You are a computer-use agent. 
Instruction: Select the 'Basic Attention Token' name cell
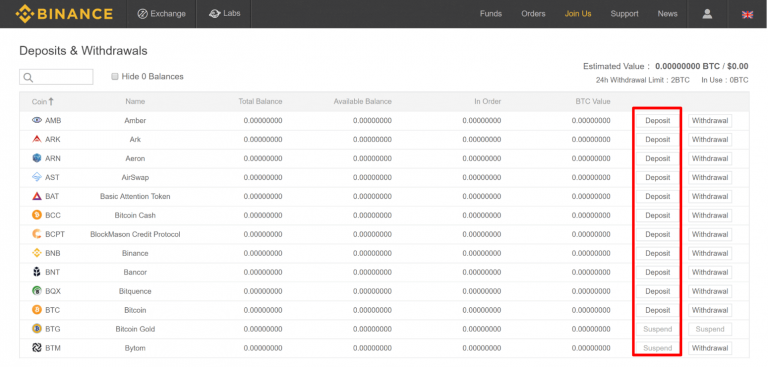coord(135,196)
